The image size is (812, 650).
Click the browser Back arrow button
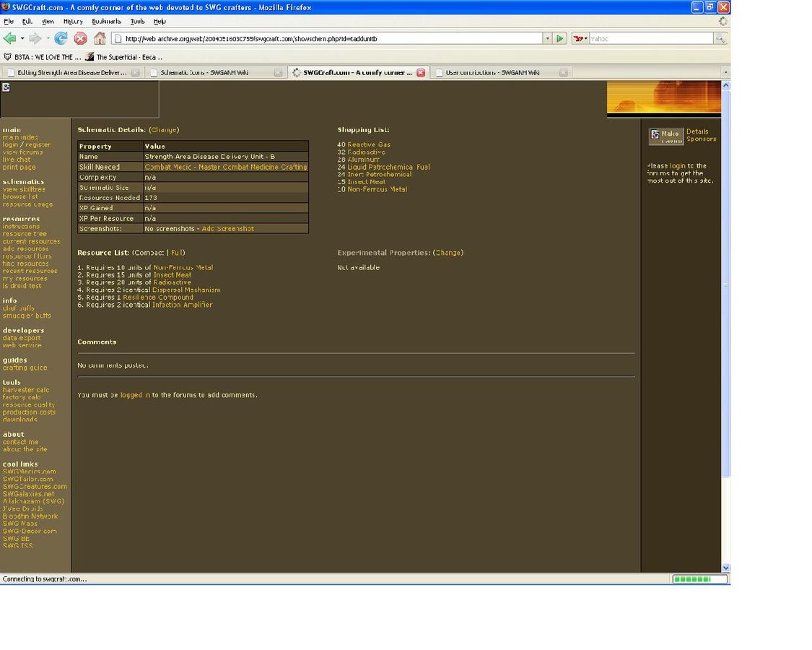point(9,38)
